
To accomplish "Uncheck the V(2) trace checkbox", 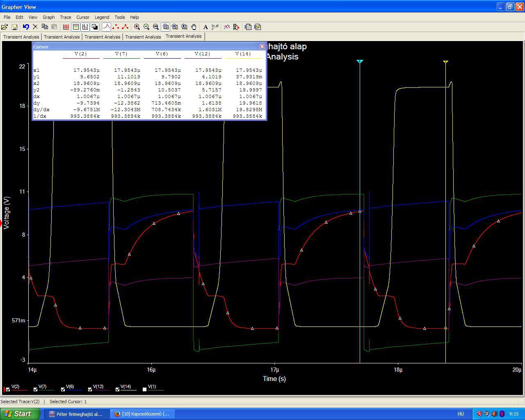I will click(8, 389).
